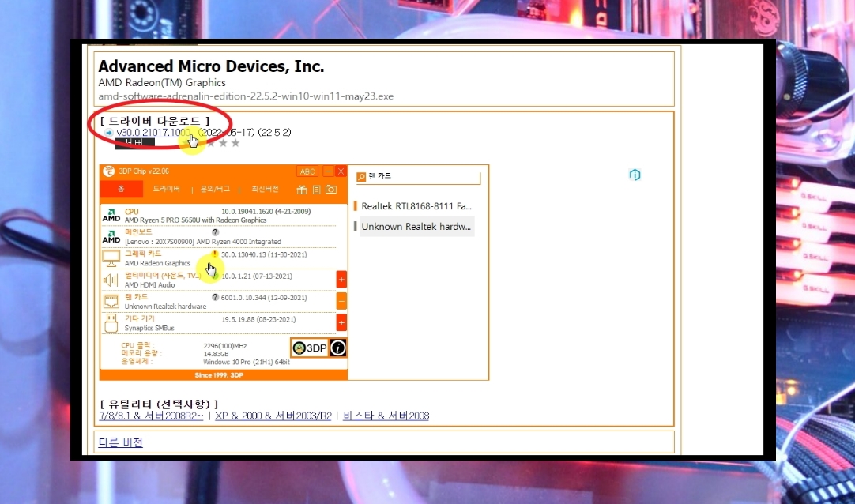This screenshot has height=504, width=855.
Task: Click the ABC language button
Action: pos(307,171)
